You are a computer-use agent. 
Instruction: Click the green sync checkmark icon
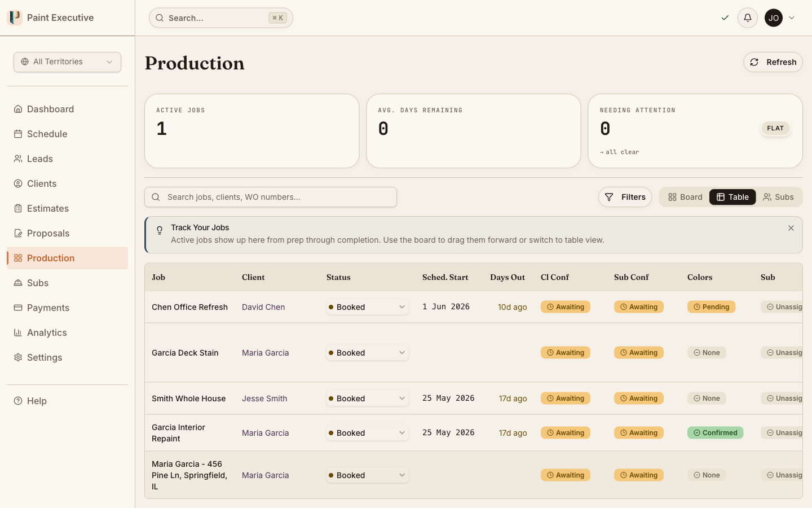click(x=725, y=18)
